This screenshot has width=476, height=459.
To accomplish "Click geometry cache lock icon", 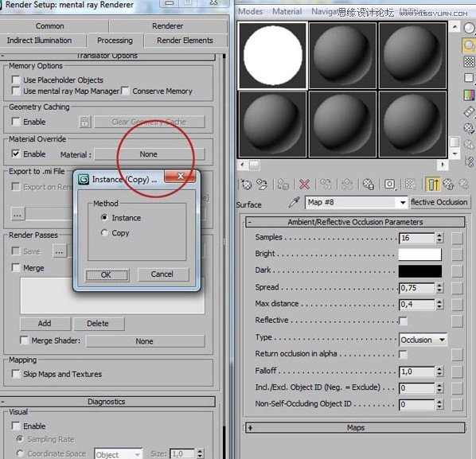I will coord(84,122).
